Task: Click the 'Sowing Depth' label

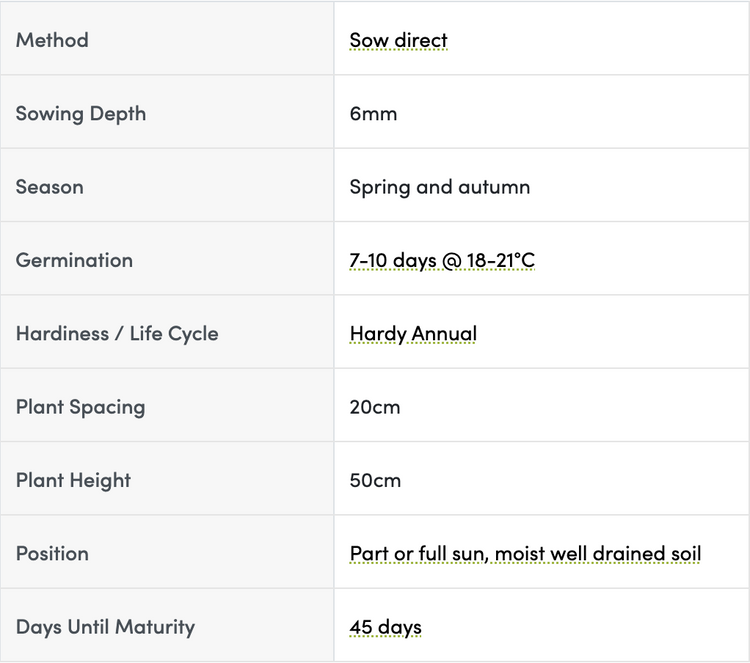Action: pyautogui.click(x=81, y=114)
